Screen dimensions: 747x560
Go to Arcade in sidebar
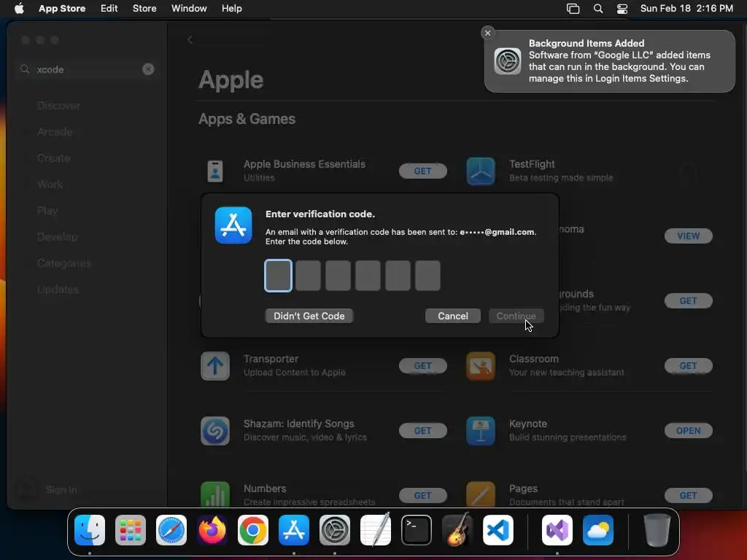[x=55, y=132]
